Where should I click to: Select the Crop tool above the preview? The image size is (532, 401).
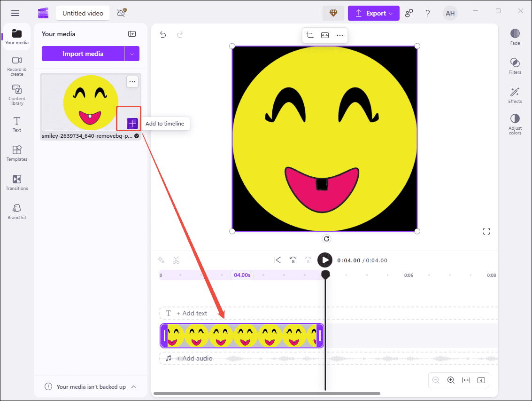[x=309, y=35]
